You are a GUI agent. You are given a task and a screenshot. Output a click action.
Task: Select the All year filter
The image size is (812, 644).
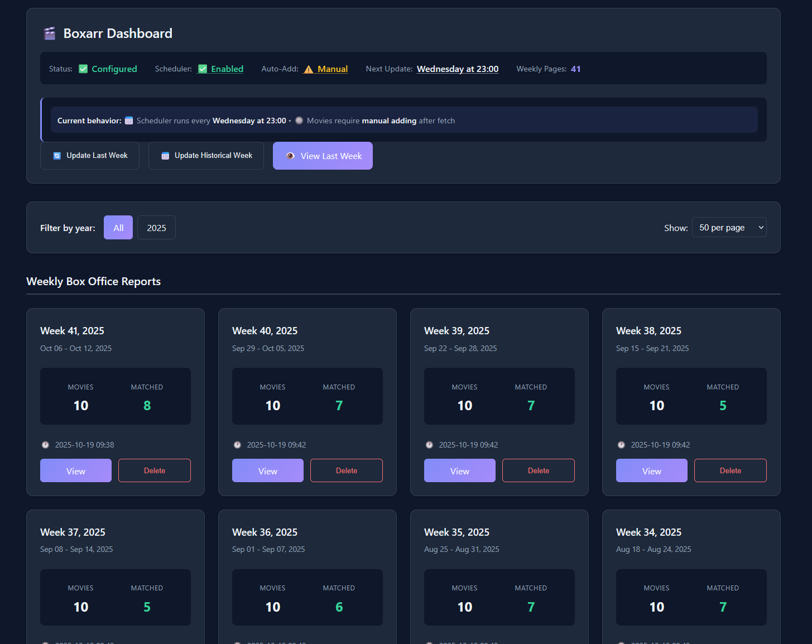tap(118, 228)
